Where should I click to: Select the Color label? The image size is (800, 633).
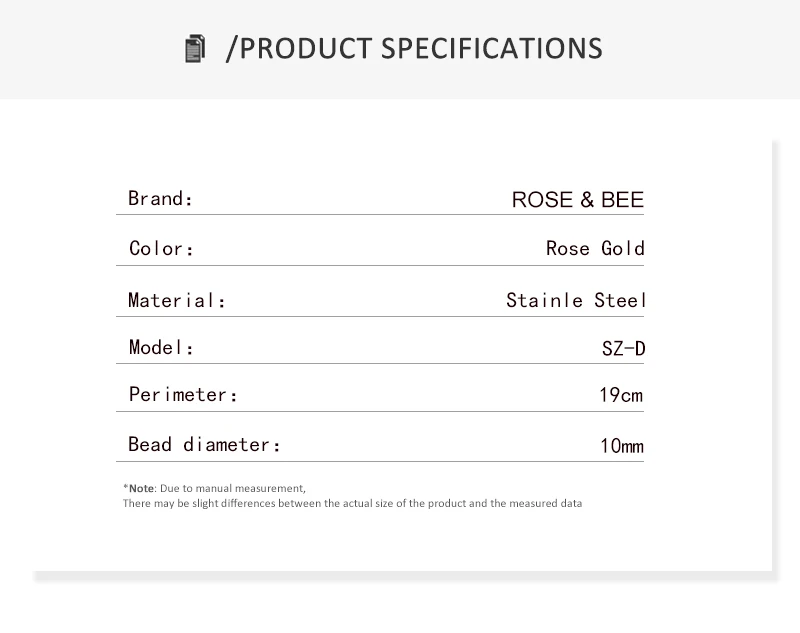[161, 248]
